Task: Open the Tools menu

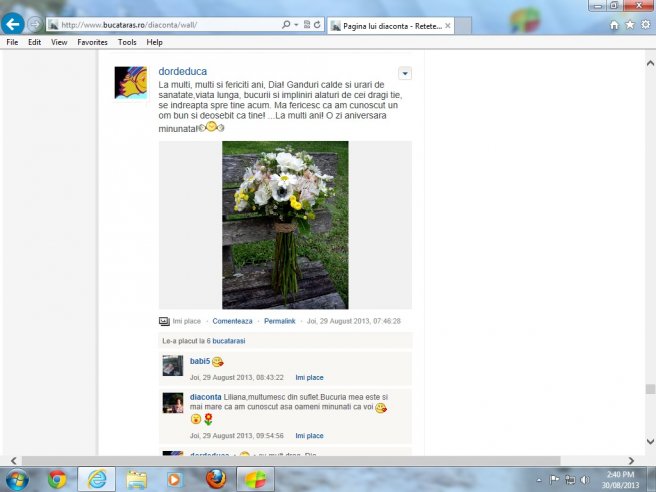Action: pyautogui.click(x=127, y=43)
